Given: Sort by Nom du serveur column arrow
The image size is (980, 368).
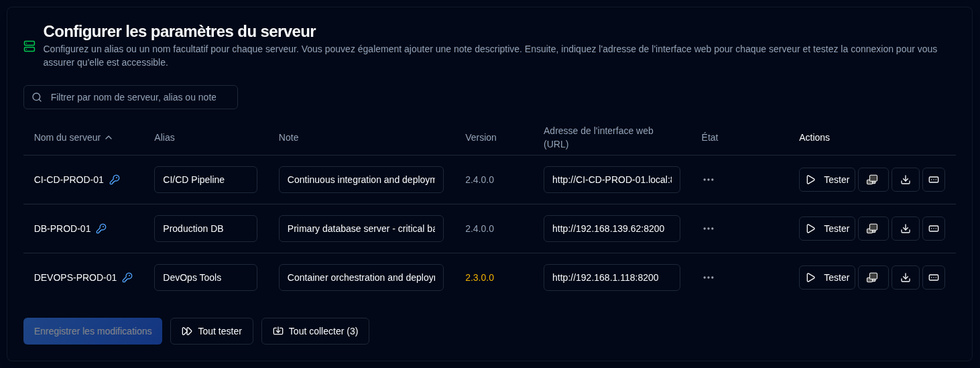Looking at the screenshot, I should click(x=109, y=137).
